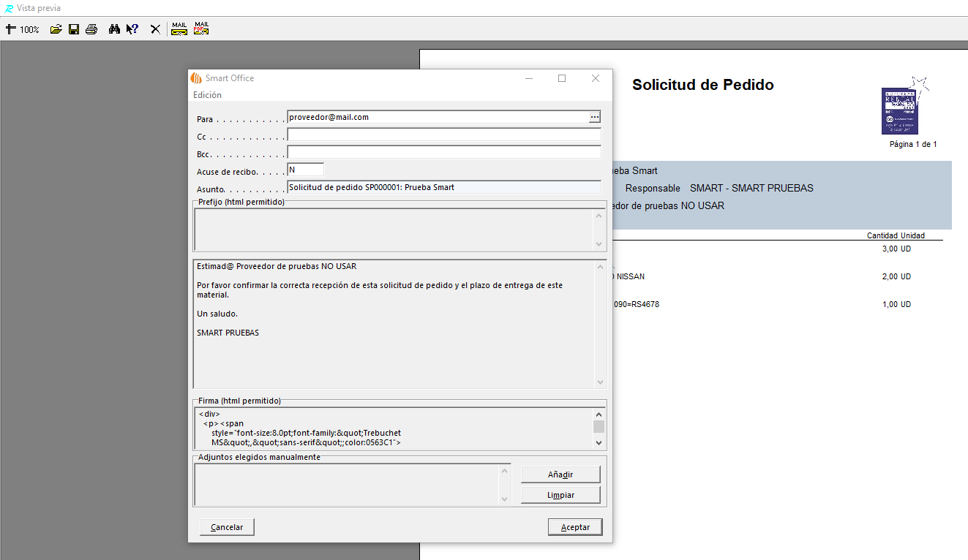The height and width of the screenshot is (560, 968).
Task: Click the Bcc input field
Action: pyautogui.click(x=443, y=152)
